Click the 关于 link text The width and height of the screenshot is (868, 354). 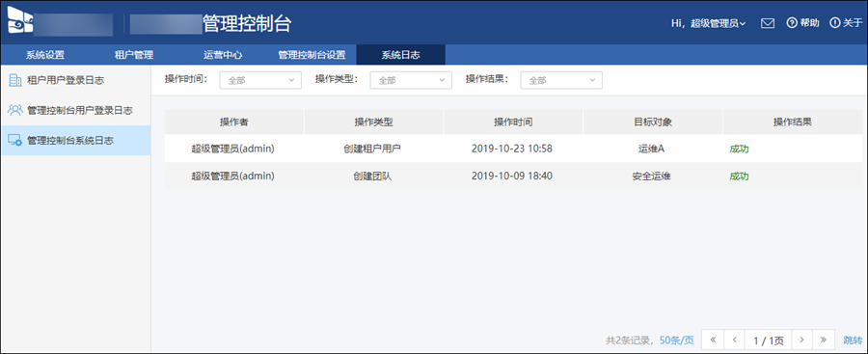click(854, 23)
